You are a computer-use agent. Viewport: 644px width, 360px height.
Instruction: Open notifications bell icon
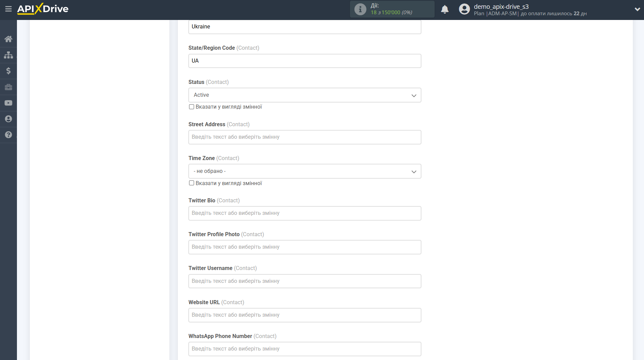coord(445,9)
